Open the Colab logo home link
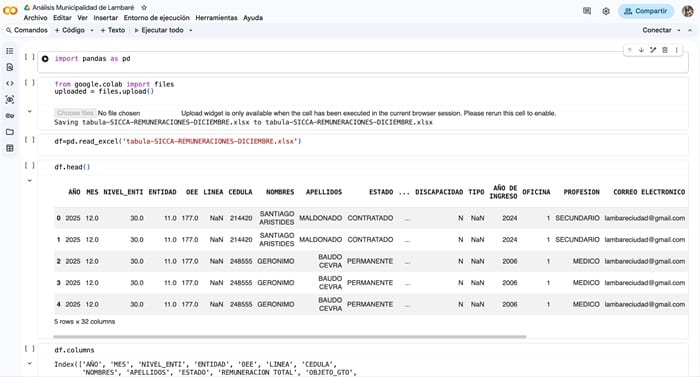 [10, 10]
